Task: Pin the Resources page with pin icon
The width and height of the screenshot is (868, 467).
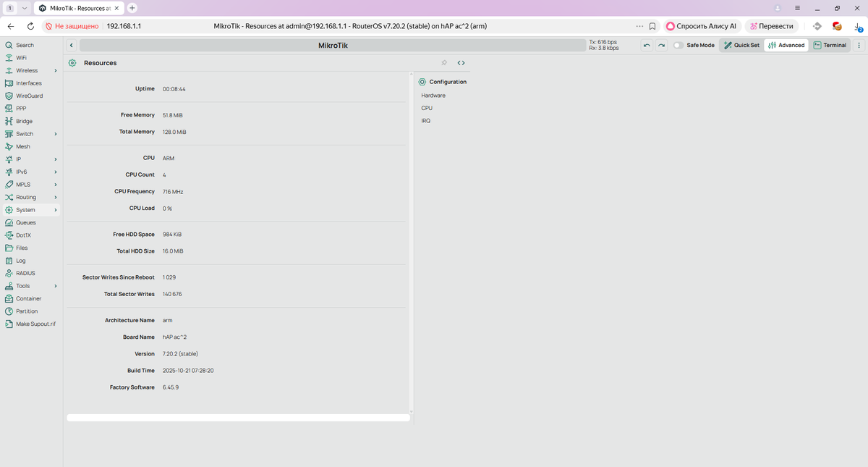Action: click(444, 63)
